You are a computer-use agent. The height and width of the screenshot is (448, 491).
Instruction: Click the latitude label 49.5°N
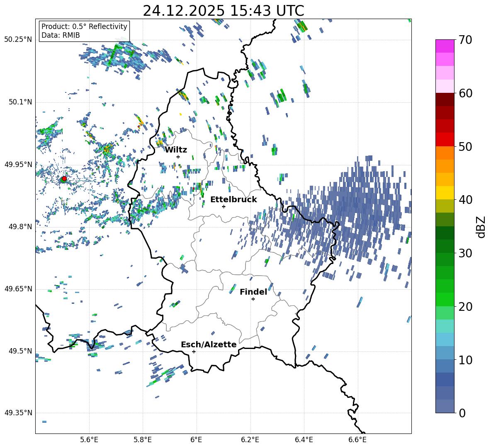coord(21,351)
